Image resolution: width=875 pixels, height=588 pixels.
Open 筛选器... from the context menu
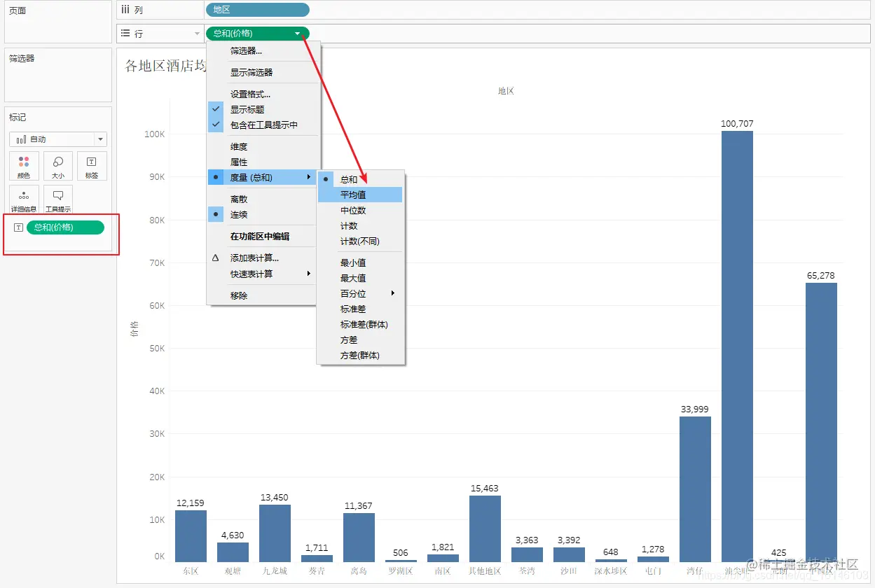click(263, 50)
